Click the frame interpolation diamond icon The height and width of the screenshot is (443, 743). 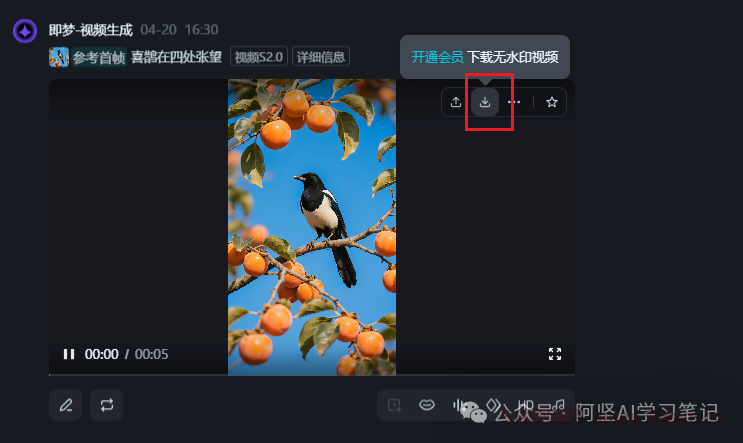[493, 405]
